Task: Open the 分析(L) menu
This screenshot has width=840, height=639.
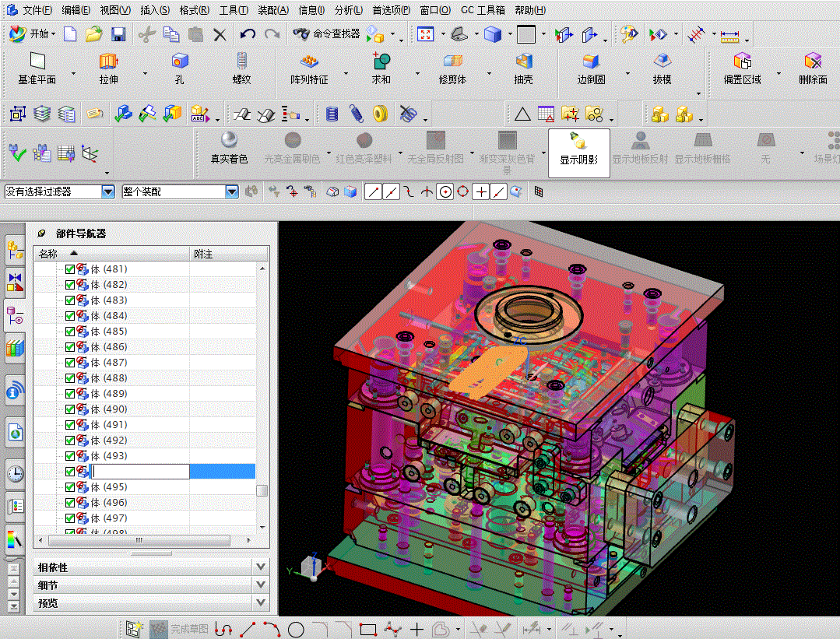Action: pyautogui.click(x=348, y=10)
